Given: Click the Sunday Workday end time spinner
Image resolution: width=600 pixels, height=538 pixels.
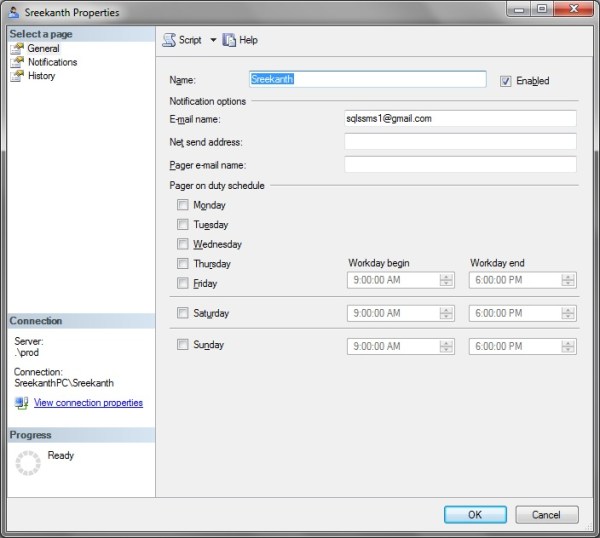Looking at the screenshot, I should (568, 346).
